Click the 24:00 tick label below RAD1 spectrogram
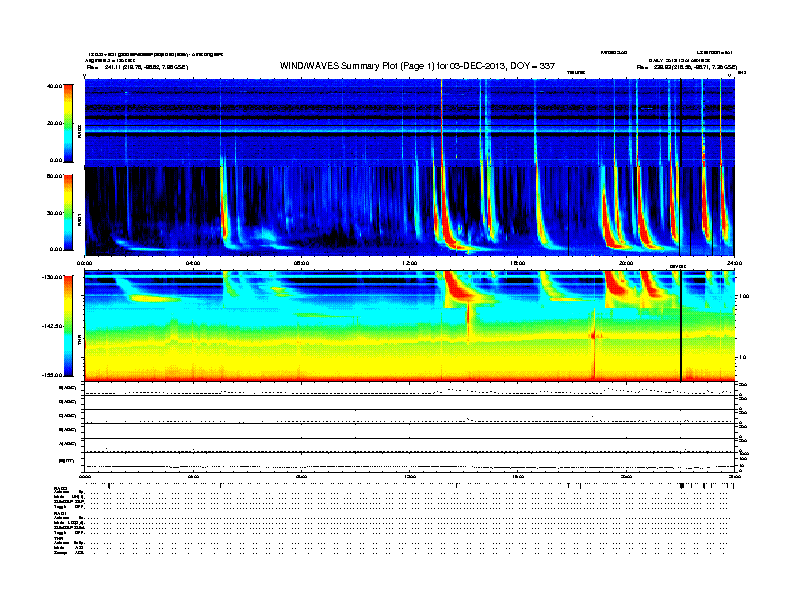Image resolution: width=792 pixels, height=612 pixels. click(x=734, y=263)
